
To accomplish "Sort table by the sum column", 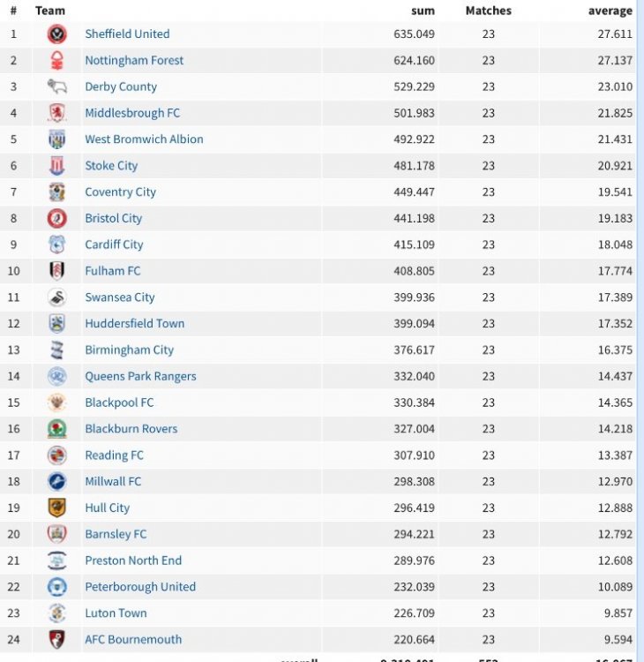I will pos(423,11).
